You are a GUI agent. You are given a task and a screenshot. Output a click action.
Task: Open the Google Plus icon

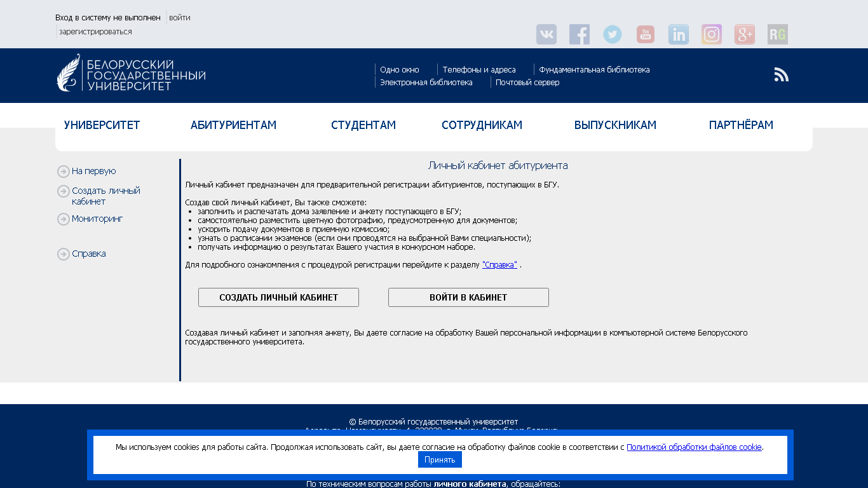[x=745, y=34]
